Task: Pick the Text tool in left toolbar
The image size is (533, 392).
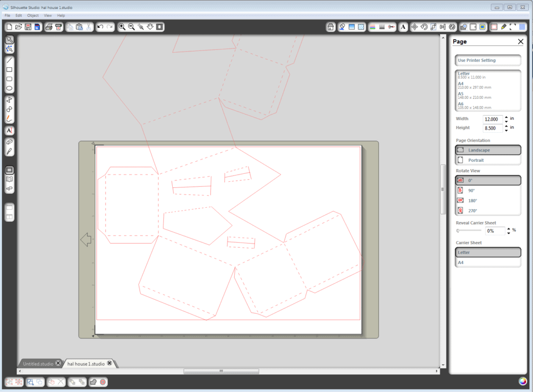Action: (x=9, y=130)
